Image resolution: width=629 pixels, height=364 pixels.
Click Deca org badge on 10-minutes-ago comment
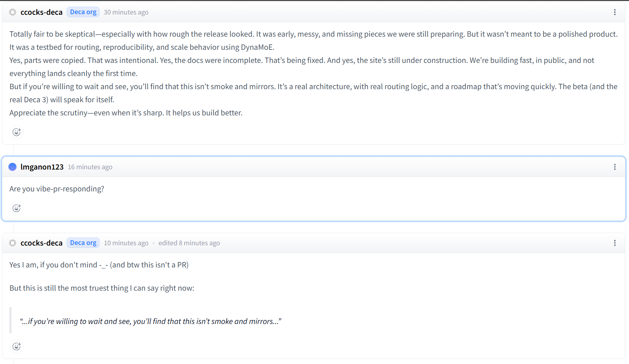pyautogui.click(x=83, y=243)
